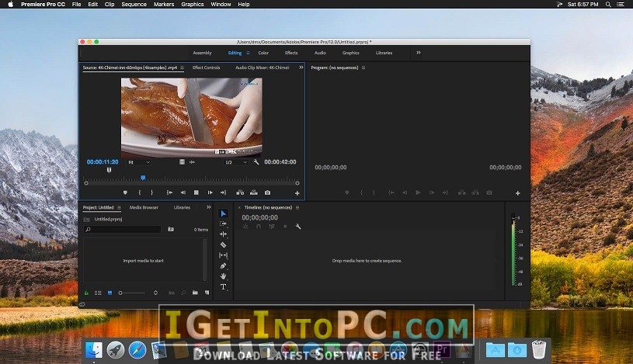The image size is (633, 364).
Task: Switch to Assembly workspace
Action: point(202,53)
